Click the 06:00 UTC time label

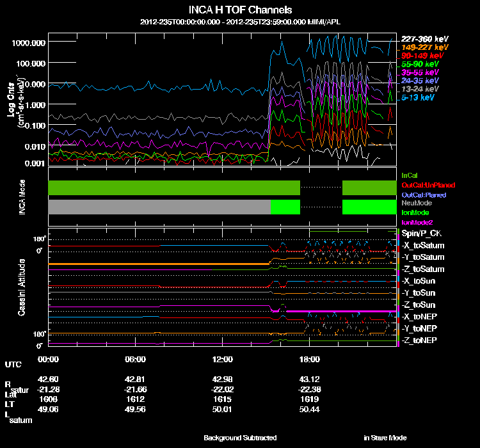point(135,359)
